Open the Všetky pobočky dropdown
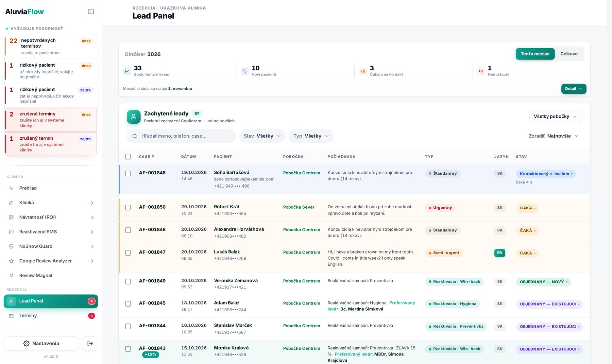This screenshot has width=612, height=364. pyautogui.click(x=556, y=117)
